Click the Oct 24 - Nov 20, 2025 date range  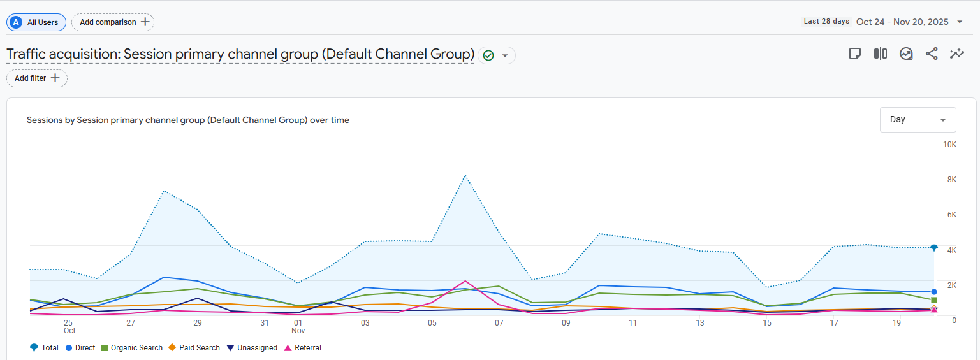click(902, 22)
